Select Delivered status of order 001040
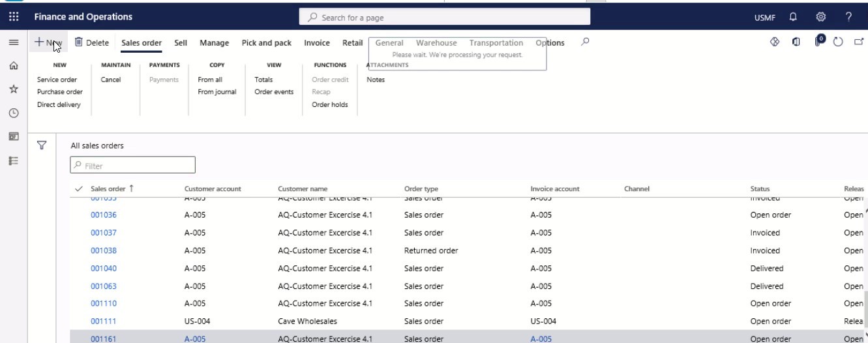Viewport: 868px width, 343px height. 767,268
